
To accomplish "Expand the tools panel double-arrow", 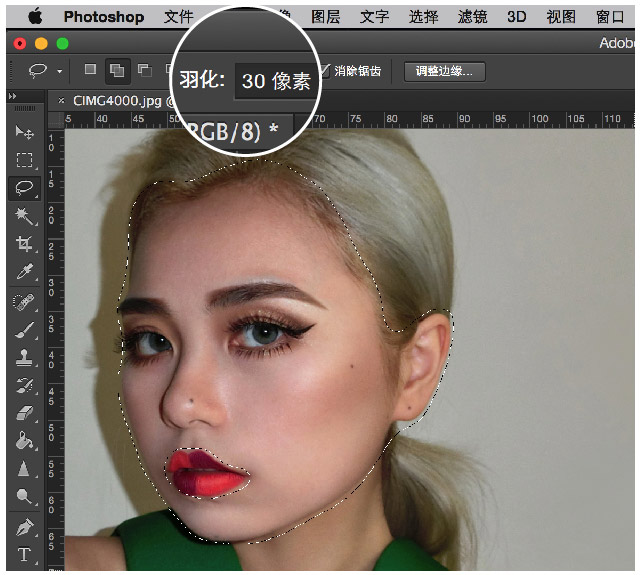I will point(12,96).
